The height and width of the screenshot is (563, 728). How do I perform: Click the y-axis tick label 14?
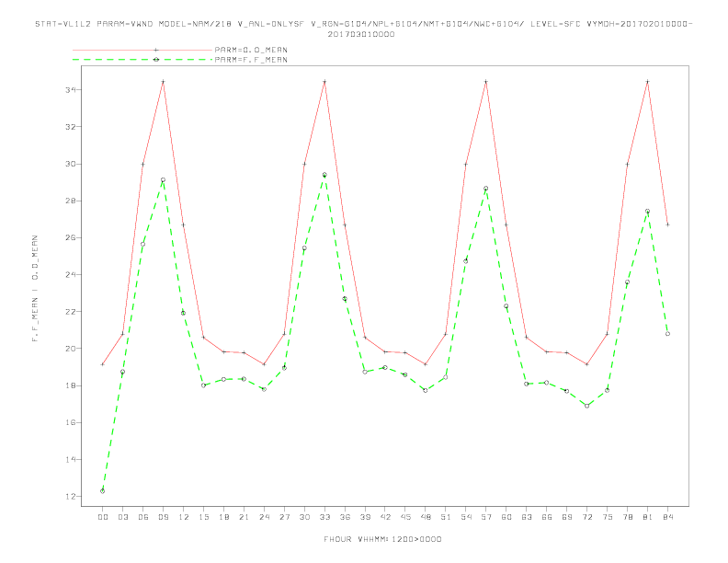(71, 459)
